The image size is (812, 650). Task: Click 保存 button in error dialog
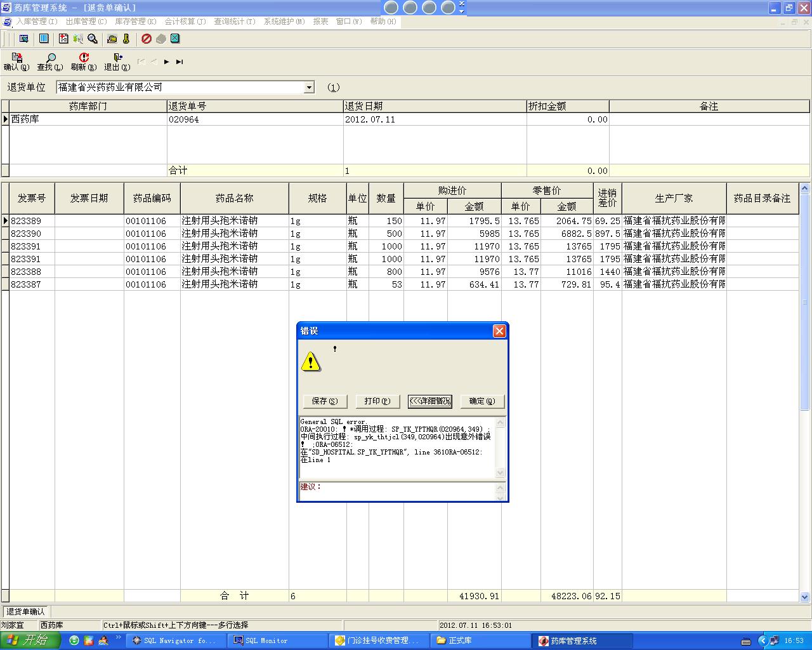[325, 401]
